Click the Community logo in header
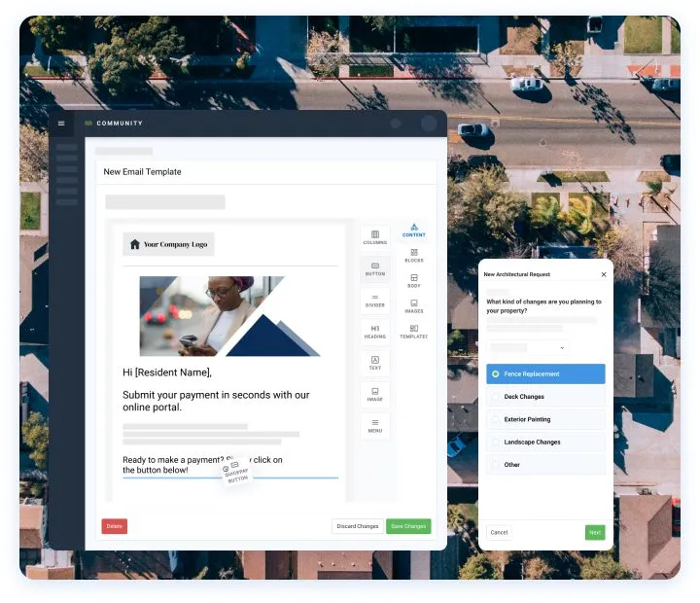Viewport: 700px width, 603px height. point(114,124)
